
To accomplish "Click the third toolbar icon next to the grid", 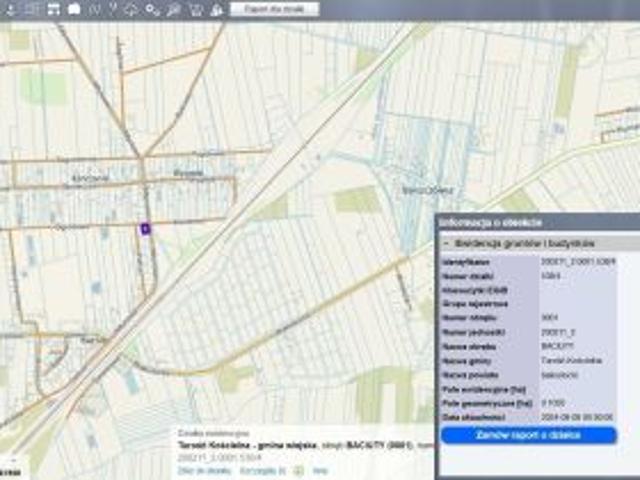I will (x=54, y=9).
